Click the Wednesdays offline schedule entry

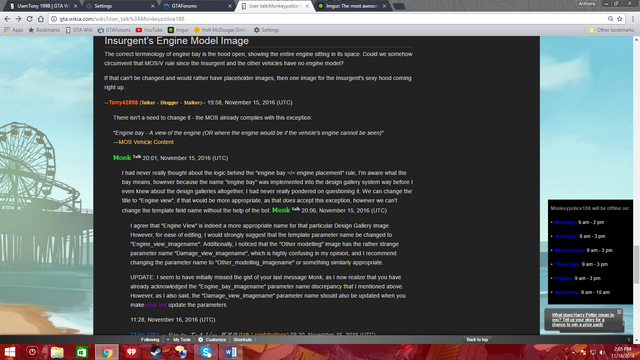click(583, 250)
